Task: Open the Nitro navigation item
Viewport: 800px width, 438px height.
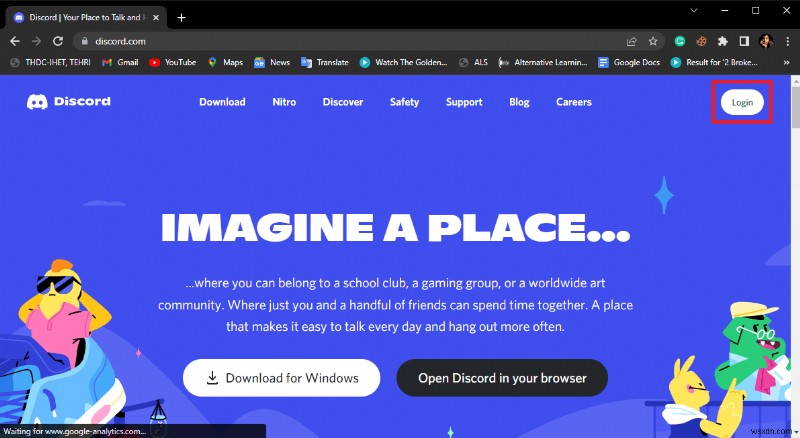Action: (x=284, y=102)
